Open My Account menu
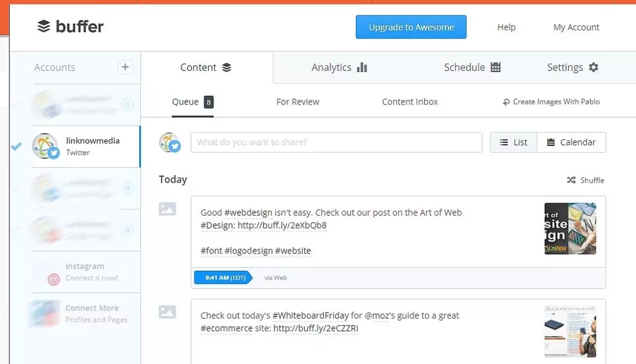 coord(576,27)
